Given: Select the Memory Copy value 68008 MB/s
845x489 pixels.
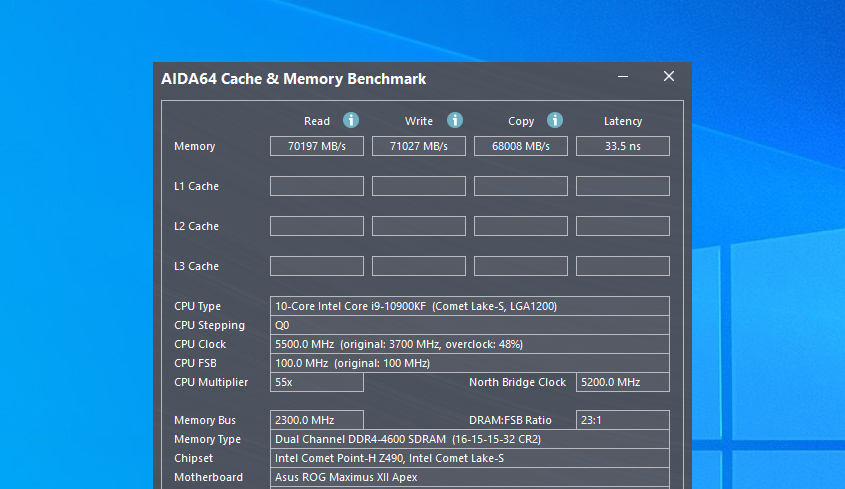Looking at the screenshot, I should tap(521, 146).
